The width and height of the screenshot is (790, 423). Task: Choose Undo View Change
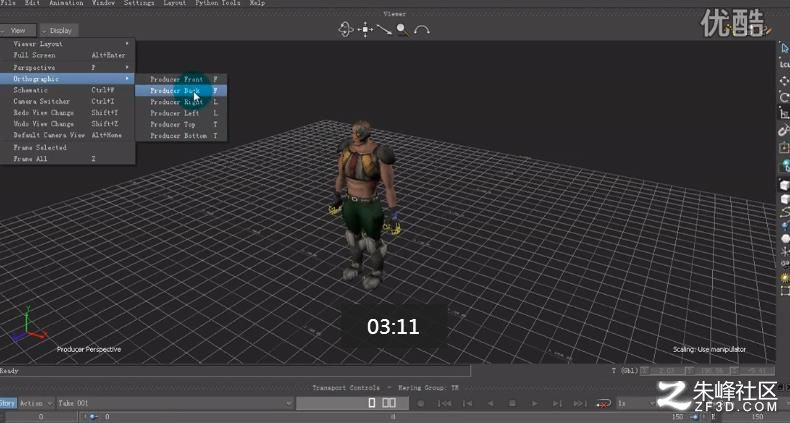tap(68, 124)
